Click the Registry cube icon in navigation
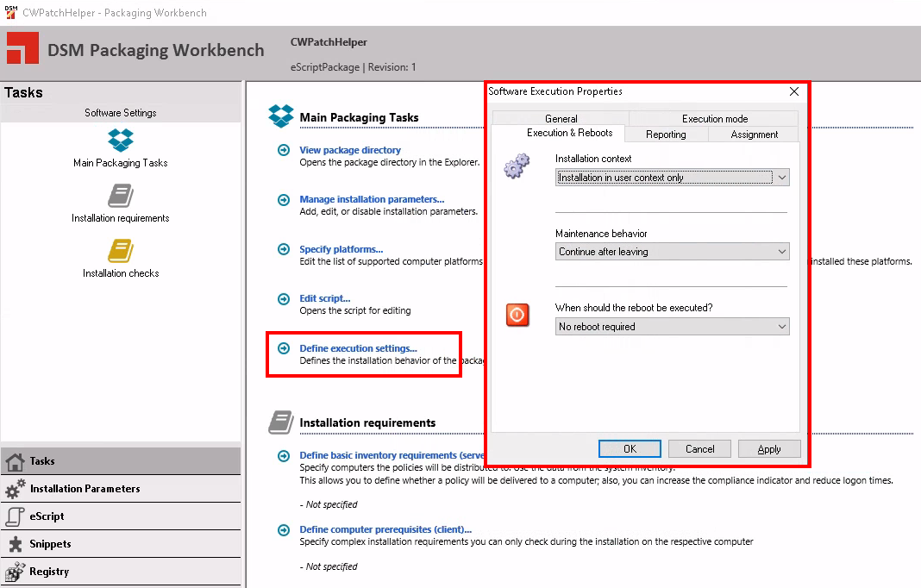This screenshot has width=921, height=588. [15, 572]
